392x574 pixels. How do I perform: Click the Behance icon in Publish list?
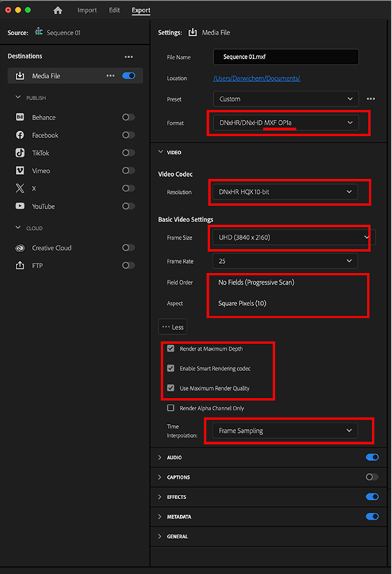click(20, 117)
